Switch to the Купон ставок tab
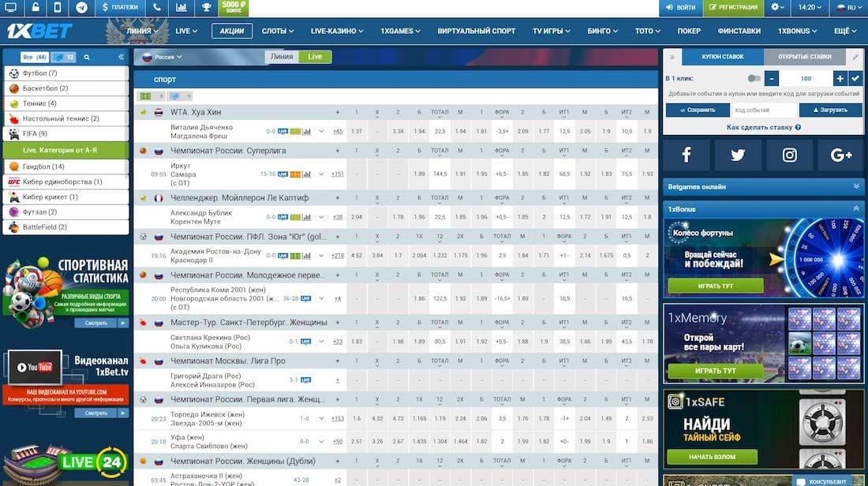 pos(722,57)
